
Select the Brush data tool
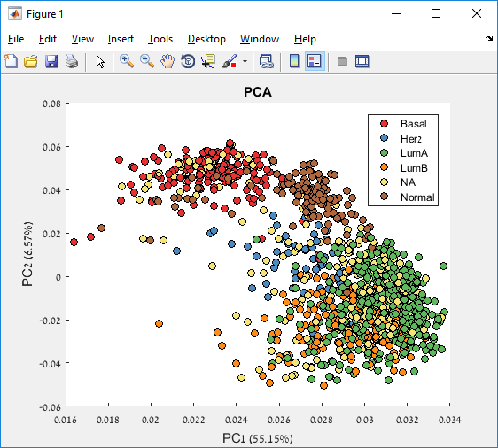(229, 61)
